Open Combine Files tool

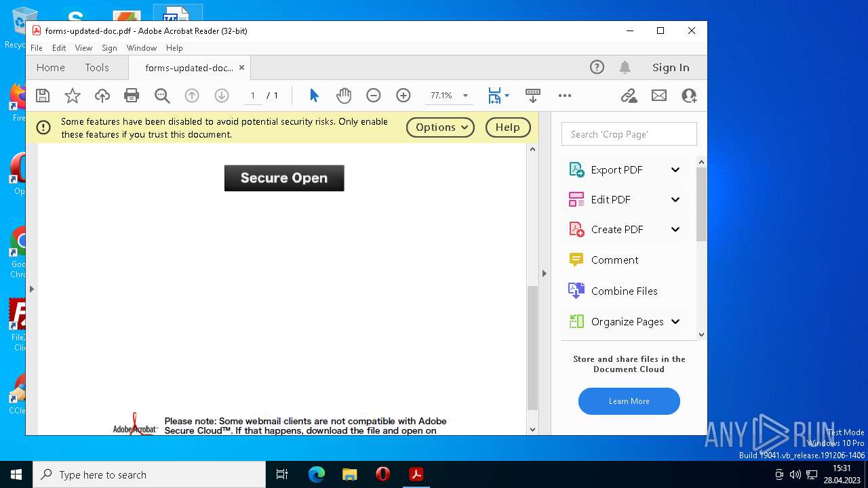613,291
